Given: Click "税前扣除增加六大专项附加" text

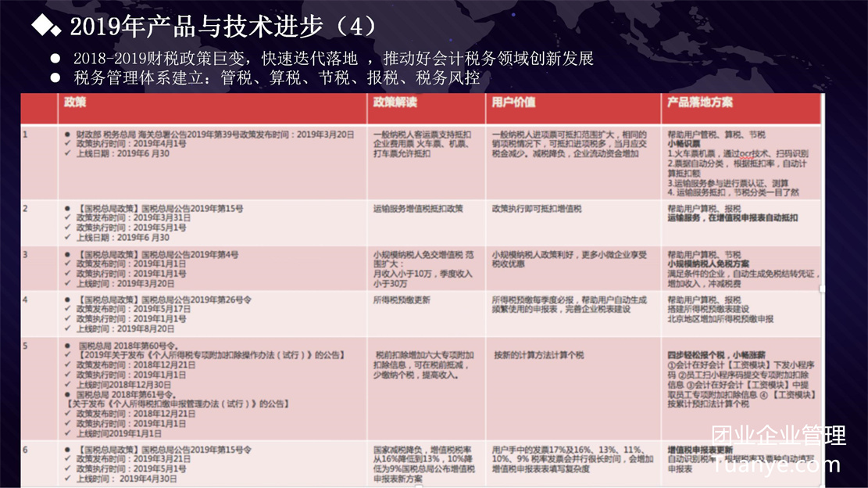Looking at the screenshot, I should [424, 355].
